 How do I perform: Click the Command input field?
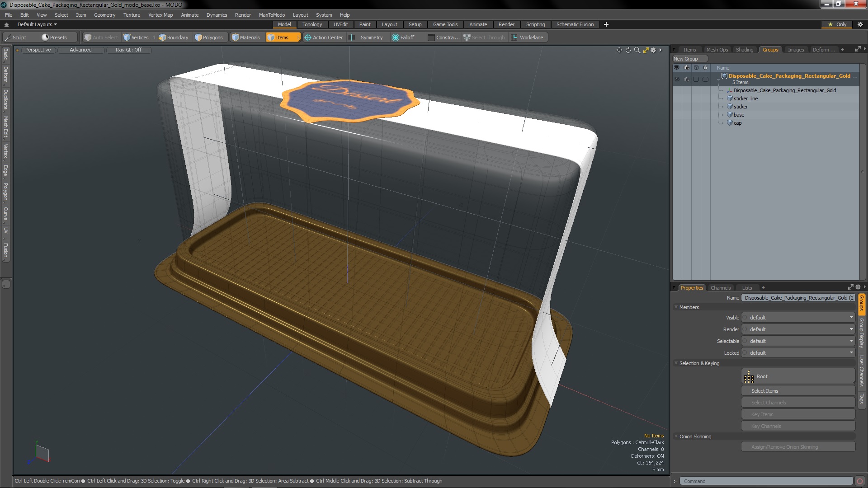[x=767, y=481]
